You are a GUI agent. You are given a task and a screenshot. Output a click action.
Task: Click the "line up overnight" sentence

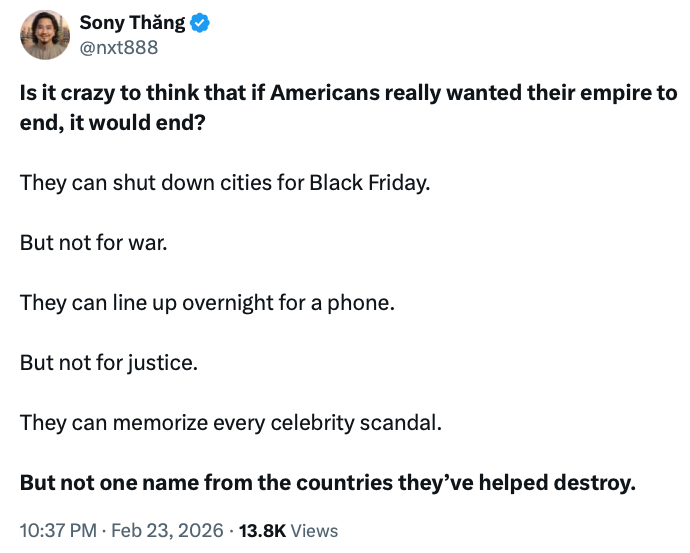pos(207,301)
